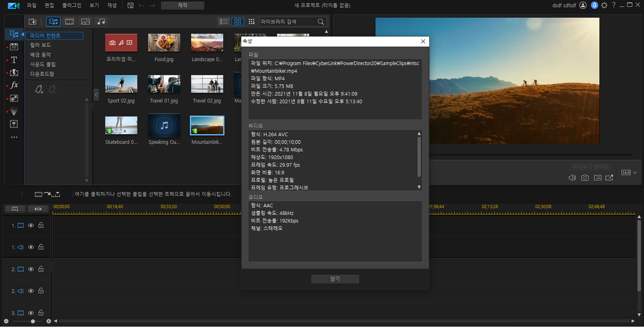This screenshot has width=644, height=327.
Task: Open the fx effect room
Action: click(14, 85)
